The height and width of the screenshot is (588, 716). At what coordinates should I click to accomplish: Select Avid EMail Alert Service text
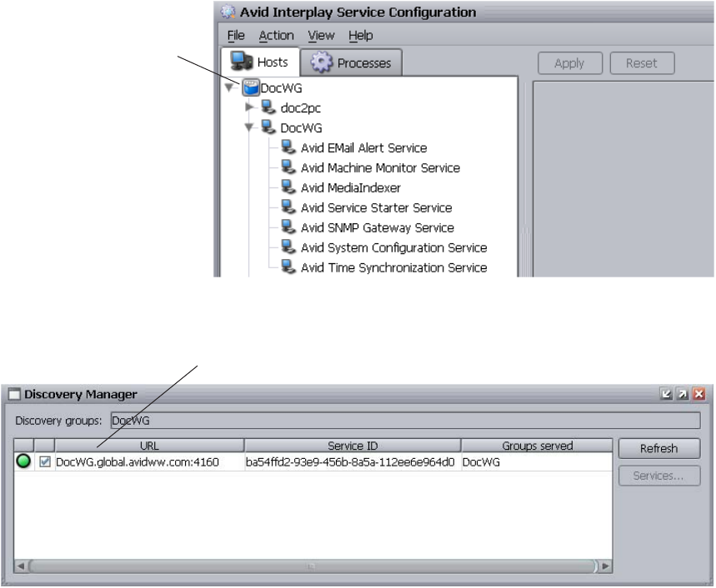pyautogui.click(x=364, y=147)
